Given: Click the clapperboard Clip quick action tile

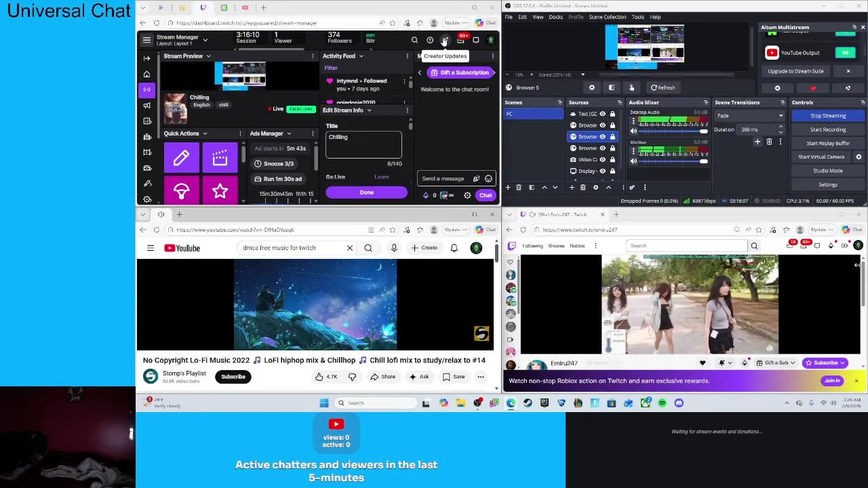Looking at the screenshot, I should tap(220, 158).
